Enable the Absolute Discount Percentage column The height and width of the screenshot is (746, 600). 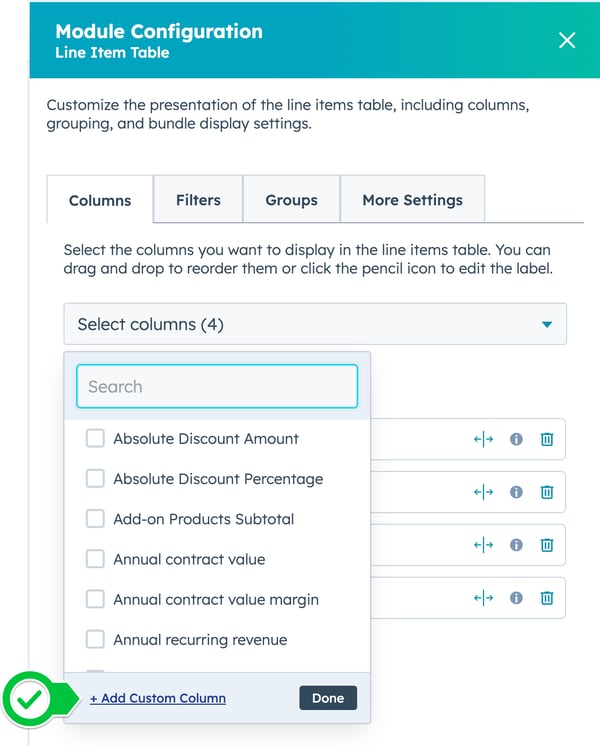point(95,479)
